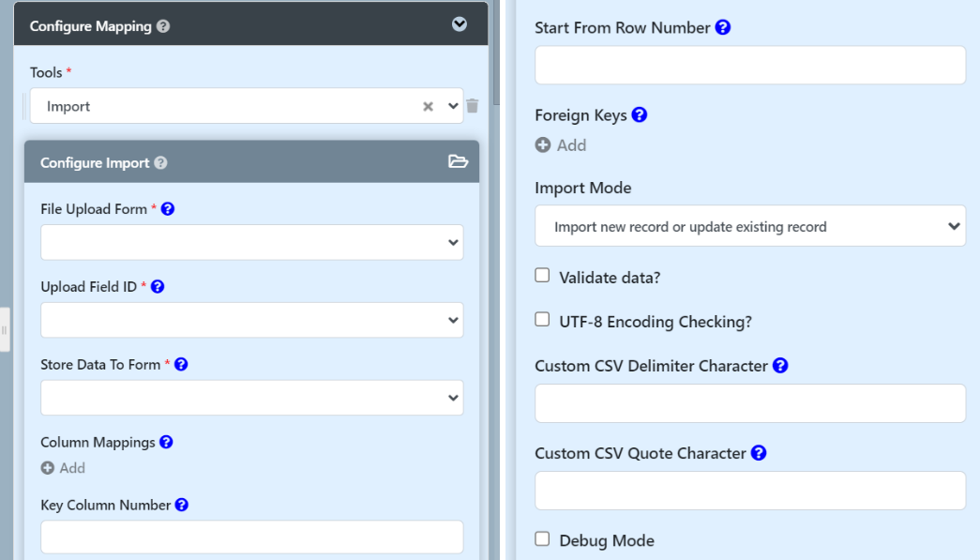Image resolution: width=980 pixels, height=560 pixels.
Task: Click help icon beside File Upload Form
Action: pyautogui.click(x=168, y=209)
